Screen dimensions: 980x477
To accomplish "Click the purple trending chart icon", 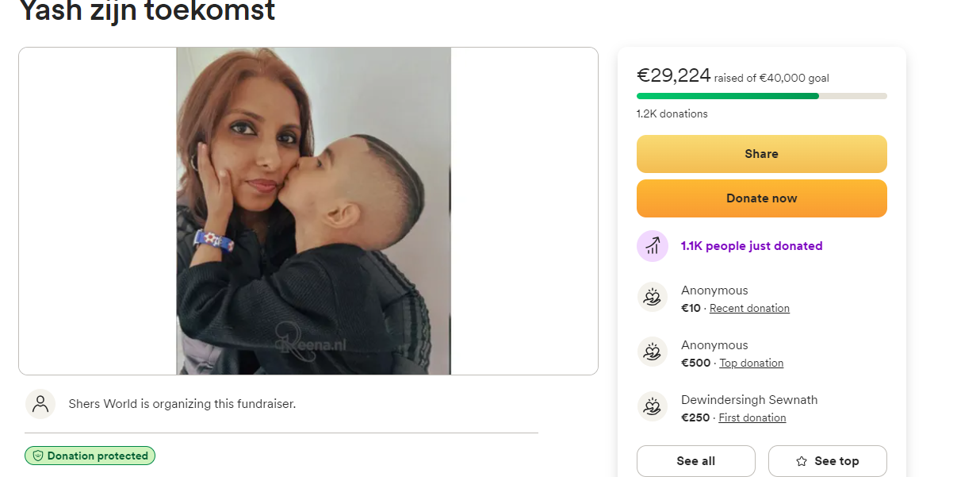I will click(653, 246).
